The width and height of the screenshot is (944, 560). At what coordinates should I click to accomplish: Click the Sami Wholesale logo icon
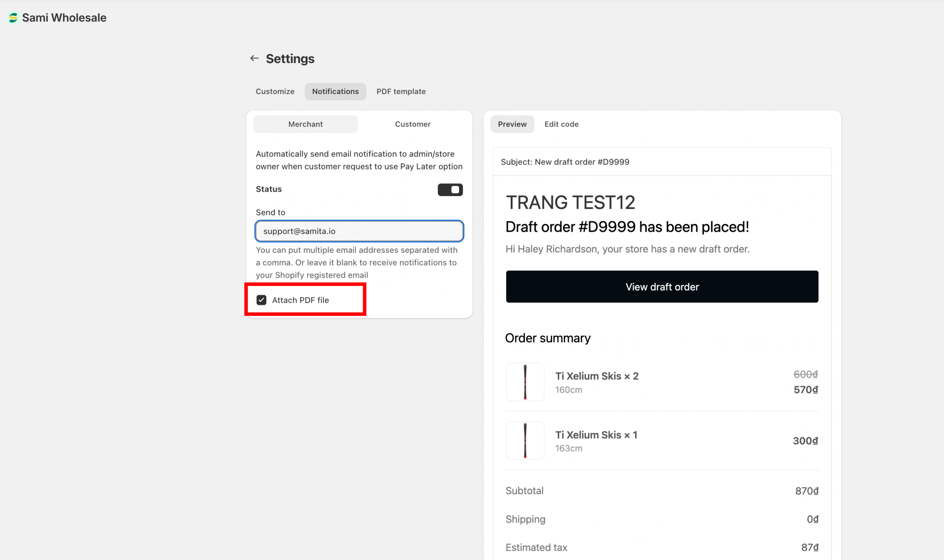13,17
